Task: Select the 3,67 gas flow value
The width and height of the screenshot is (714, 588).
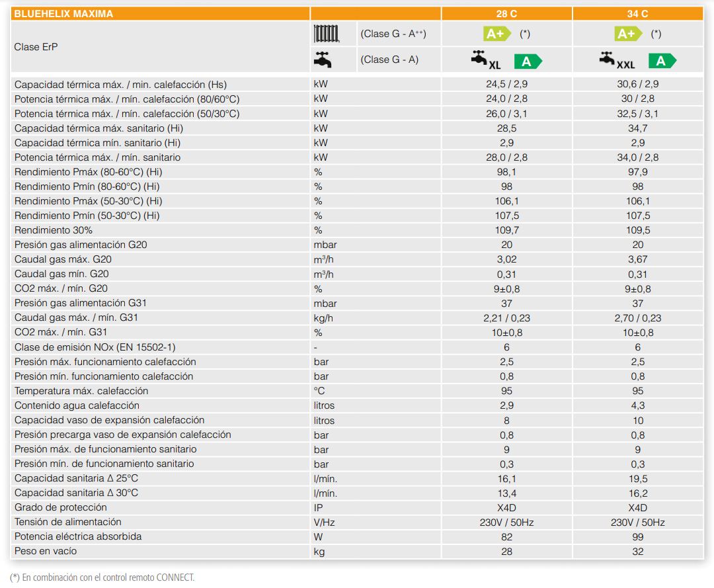Action: point(637,259)
